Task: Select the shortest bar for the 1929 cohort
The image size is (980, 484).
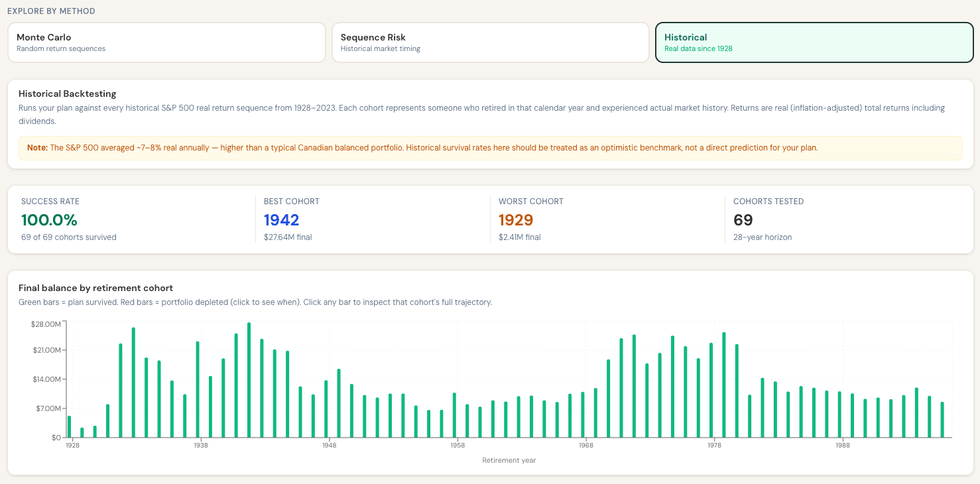Action: (82, 432)
